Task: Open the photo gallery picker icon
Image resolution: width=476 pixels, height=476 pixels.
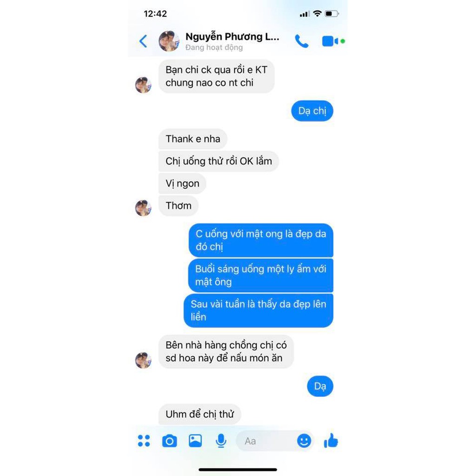Action: click(x=195, y=441)
